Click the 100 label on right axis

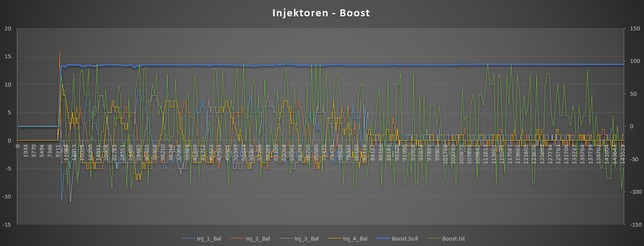pyautogui.click(x=634, y=61)
